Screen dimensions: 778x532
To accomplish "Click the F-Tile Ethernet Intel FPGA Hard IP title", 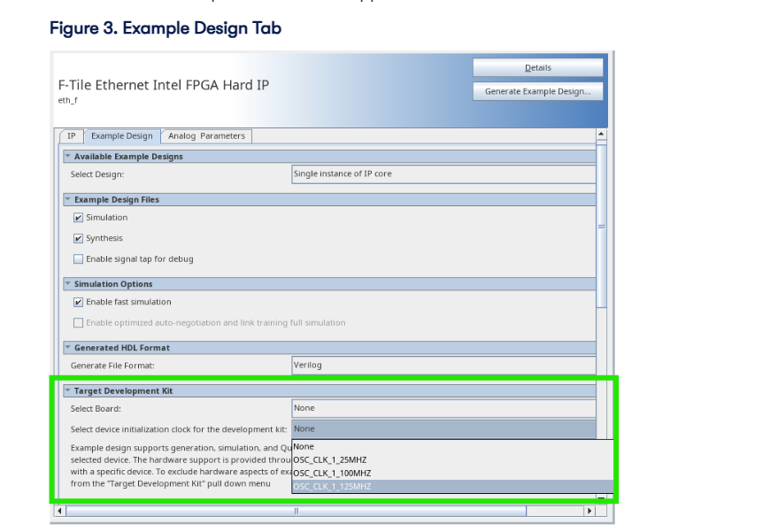I will (163, 85).
